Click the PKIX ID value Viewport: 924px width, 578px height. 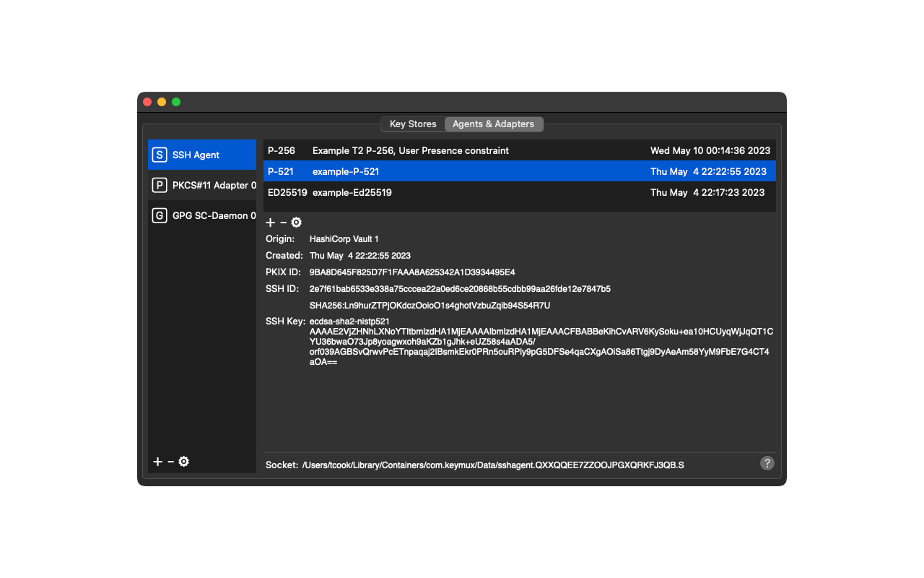412,272
